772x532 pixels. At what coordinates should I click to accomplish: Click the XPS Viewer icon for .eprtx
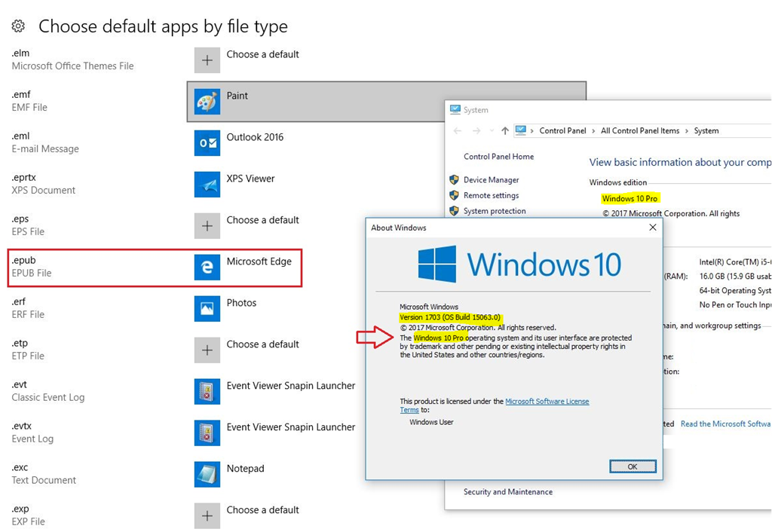(x=207, y=184)
